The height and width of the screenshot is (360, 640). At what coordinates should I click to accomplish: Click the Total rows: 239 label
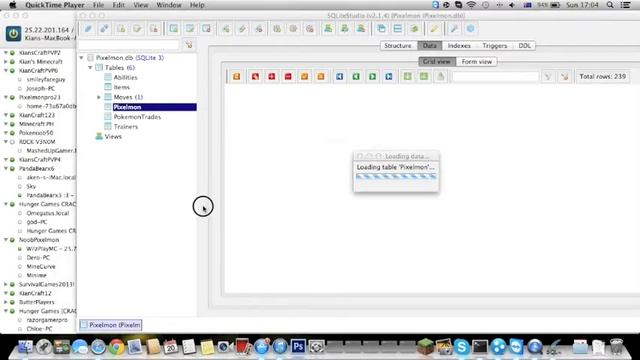tap(602, 76)
